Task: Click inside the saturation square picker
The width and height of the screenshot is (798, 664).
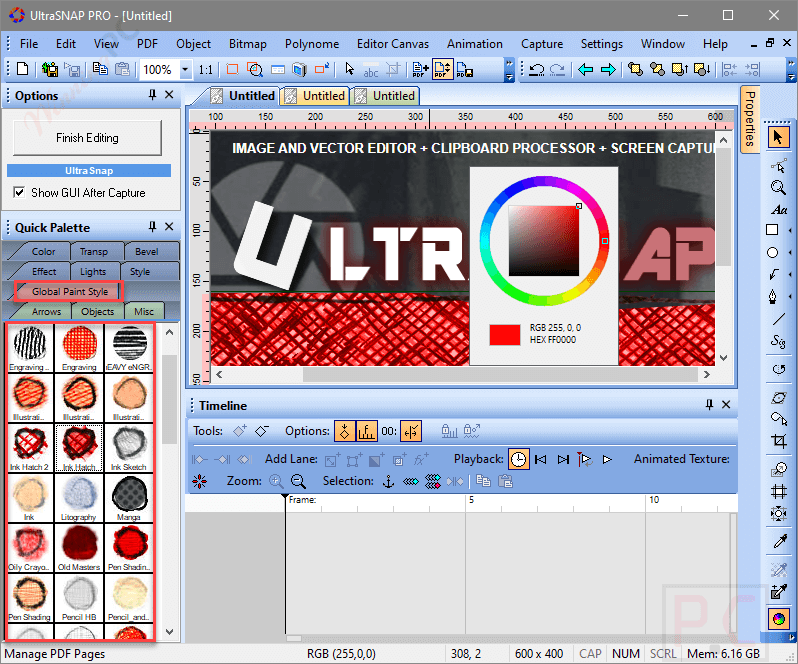Action: [544, 241]
